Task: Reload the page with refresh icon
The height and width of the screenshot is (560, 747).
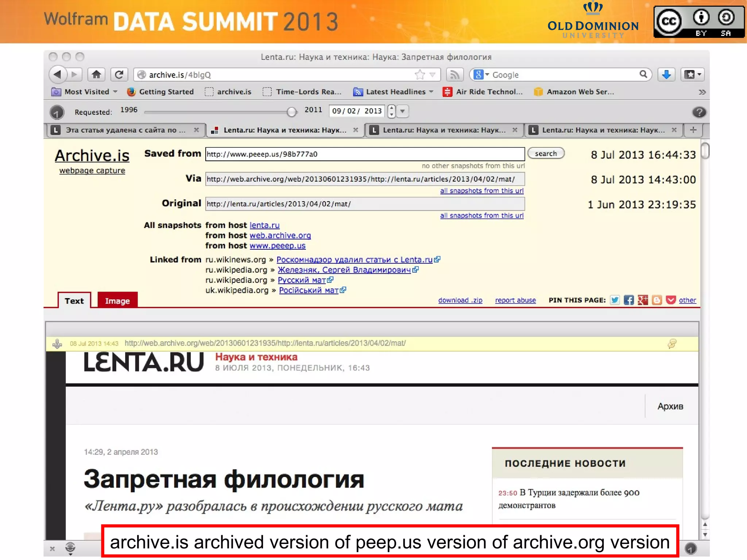Action: 119,75
